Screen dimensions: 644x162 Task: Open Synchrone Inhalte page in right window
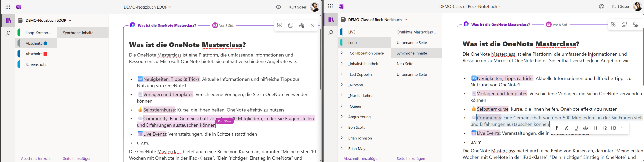pyautogui.click(x=417, y=53)
